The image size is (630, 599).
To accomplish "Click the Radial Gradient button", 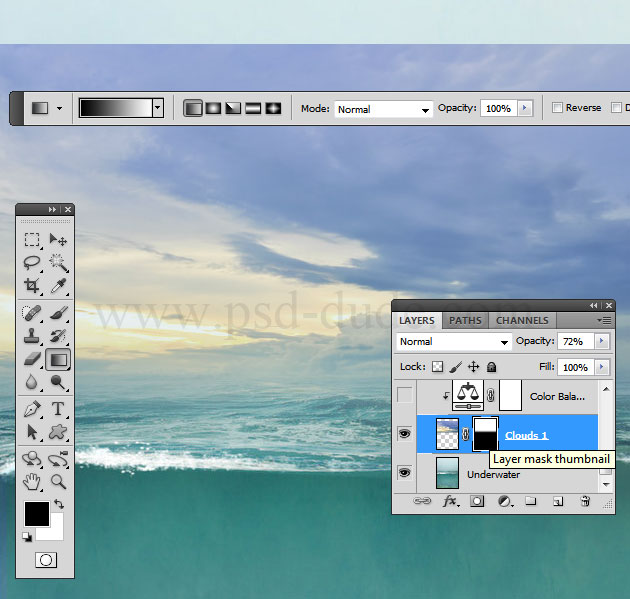I will coord(213,108).
